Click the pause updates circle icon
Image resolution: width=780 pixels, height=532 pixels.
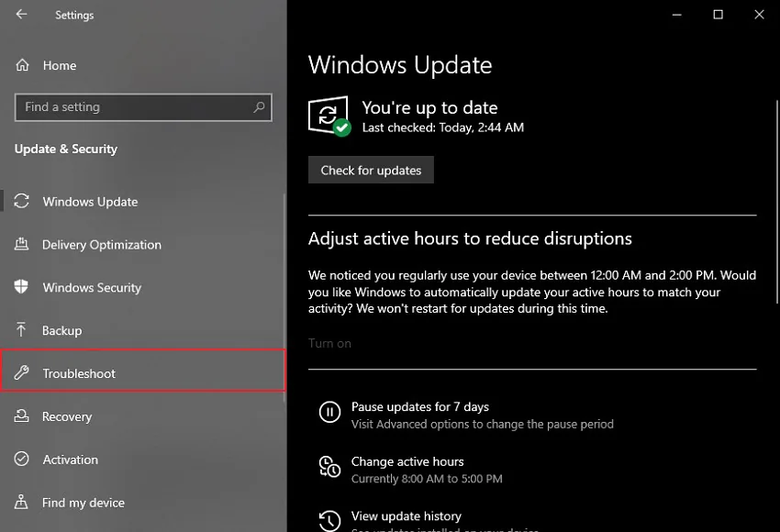click(329, 412)
